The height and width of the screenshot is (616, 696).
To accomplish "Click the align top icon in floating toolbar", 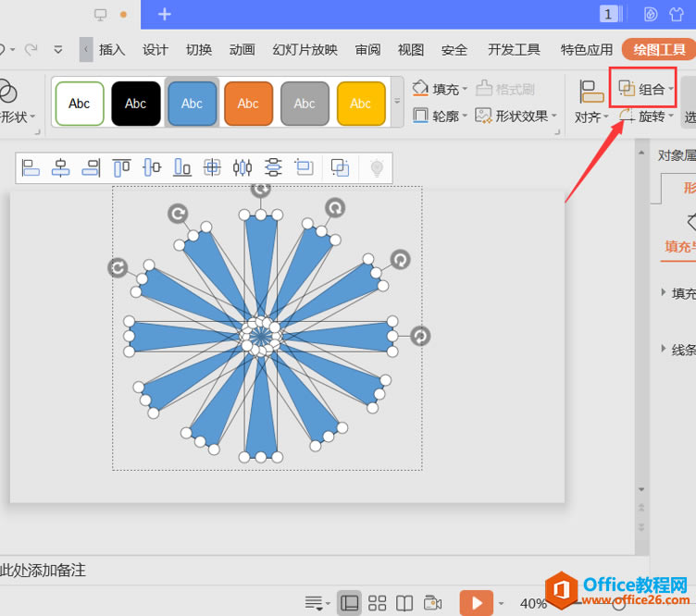I will (121, 168).
